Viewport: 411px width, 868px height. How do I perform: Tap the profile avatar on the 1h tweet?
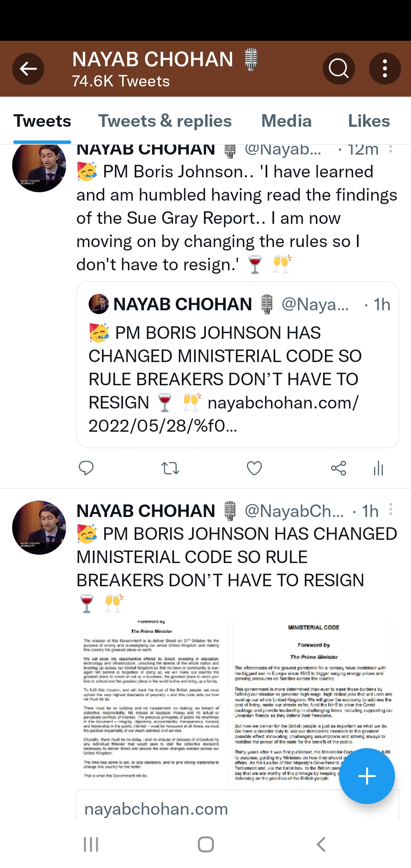coord(39,527)
